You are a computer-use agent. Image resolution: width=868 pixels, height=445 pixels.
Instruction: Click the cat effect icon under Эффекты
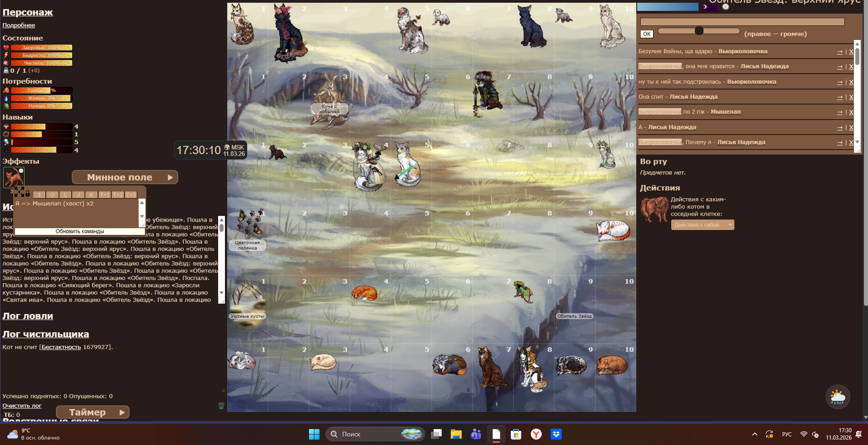coord(14,177)
